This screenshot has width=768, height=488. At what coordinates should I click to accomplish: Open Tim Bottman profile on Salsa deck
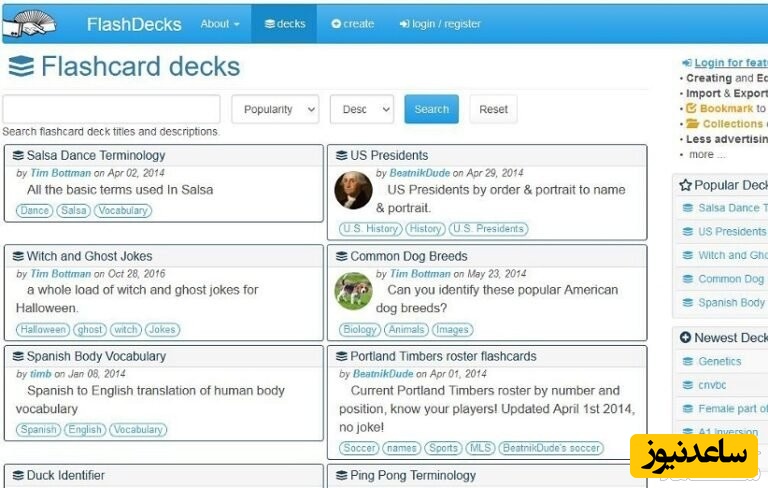(61, 173)
